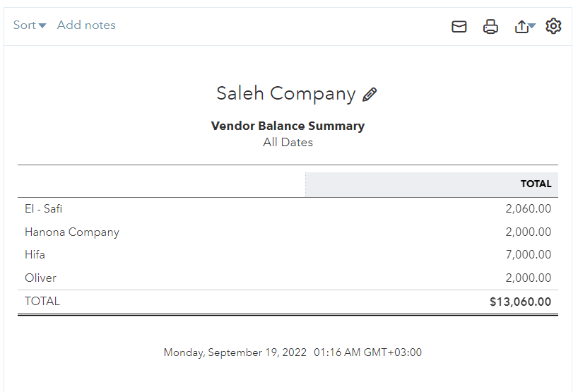Select the Hifa vendor name
Viewport: 578px width, 392px height.
[x=35, y=254]
